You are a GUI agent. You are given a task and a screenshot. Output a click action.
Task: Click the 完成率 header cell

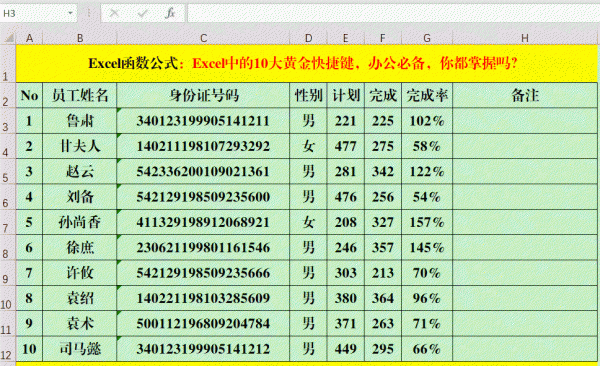[427, 95]
